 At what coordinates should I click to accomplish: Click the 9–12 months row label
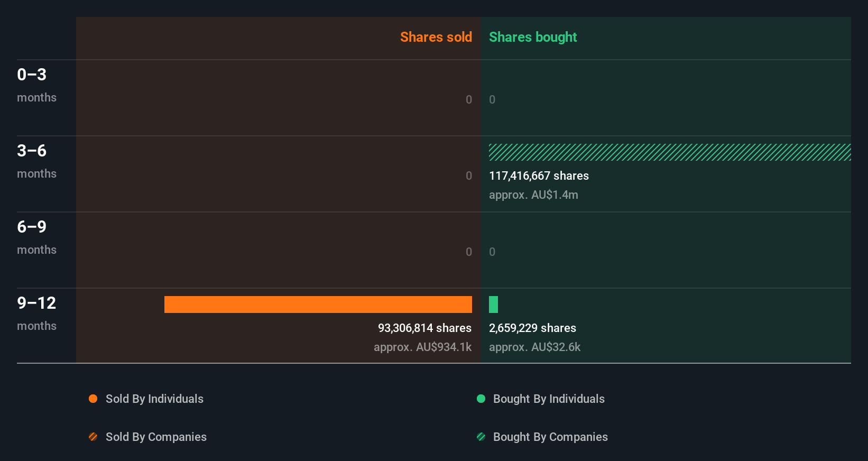36,313
